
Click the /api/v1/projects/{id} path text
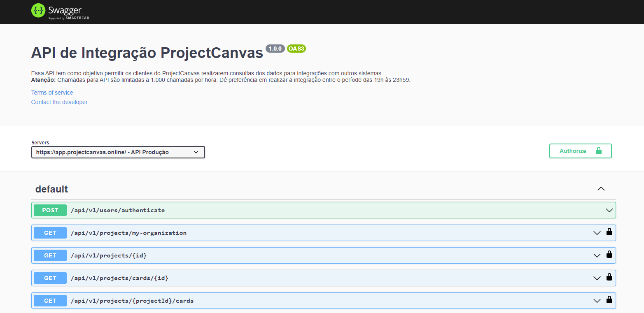point(109,255)
